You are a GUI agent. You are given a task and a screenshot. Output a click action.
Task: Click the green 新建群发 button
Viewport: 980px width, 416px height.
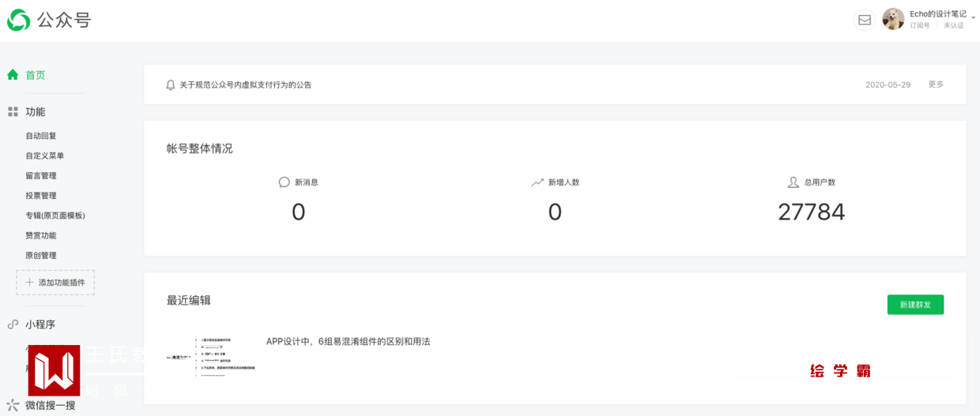[915, 305]
